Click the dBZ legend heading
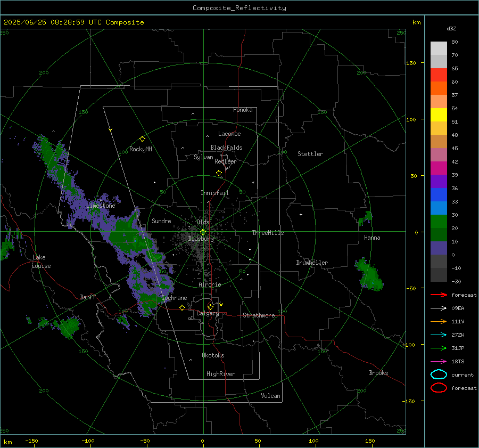The width and height of the screenshot is (479, 448). pos(451,29)
